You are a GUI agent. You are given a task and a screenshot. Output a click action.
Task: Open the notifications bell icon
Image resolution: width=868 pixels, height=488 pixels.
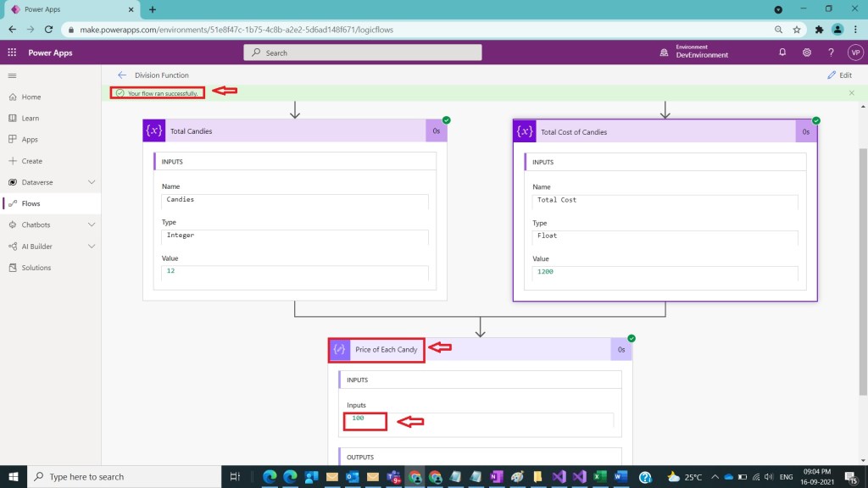coord(782,53)
